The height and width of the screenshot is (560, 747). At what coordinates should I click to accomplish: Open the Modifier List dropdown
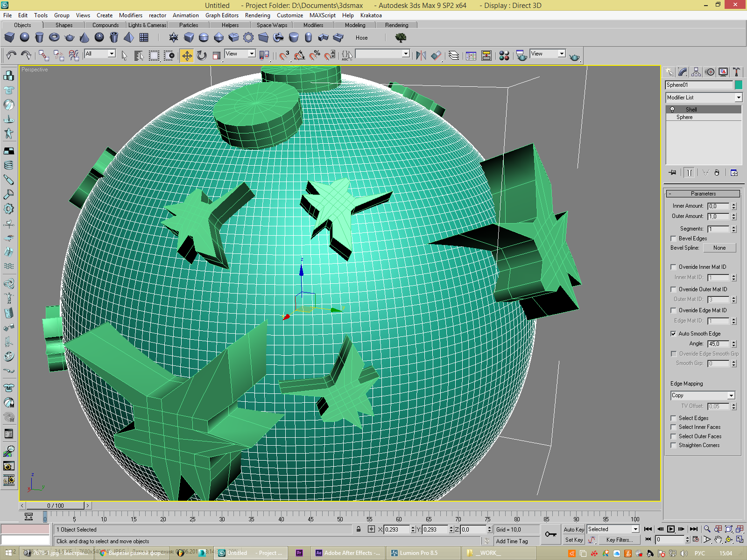(x=704, y=98)
